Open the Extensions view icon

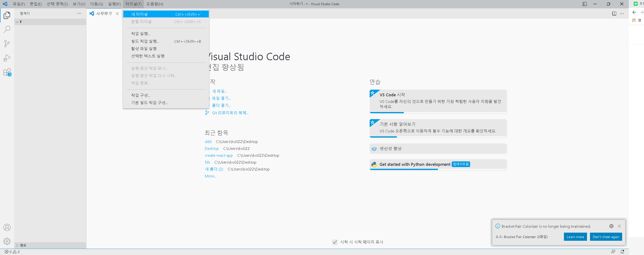7,72
